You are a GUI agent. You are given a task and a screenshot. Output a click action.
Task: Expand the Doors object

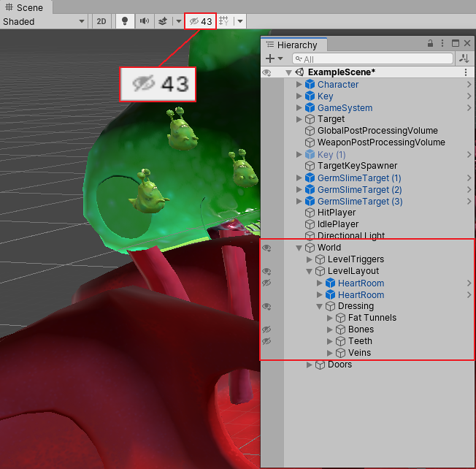pyautogui.click(x=309, y=365)
